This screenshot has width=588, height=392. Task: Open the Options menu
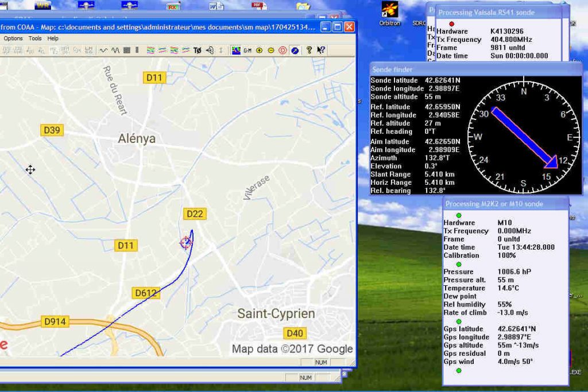pyautogui.click(x=13, y=38)
